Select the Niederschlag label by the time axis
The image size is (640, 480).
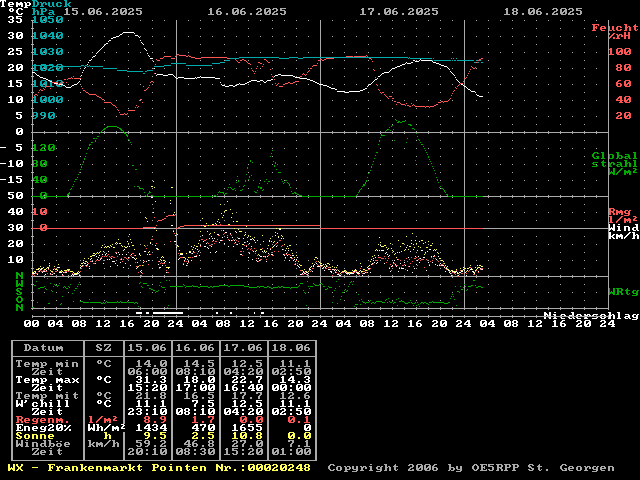591,316
